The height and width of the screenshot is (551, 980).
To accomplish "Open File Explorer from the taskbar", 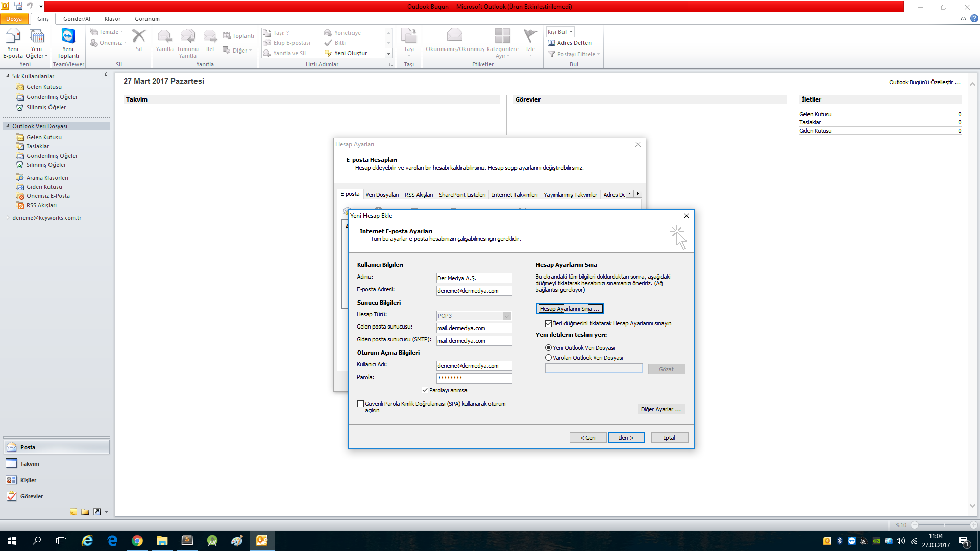I will click(x=162, y=541).
